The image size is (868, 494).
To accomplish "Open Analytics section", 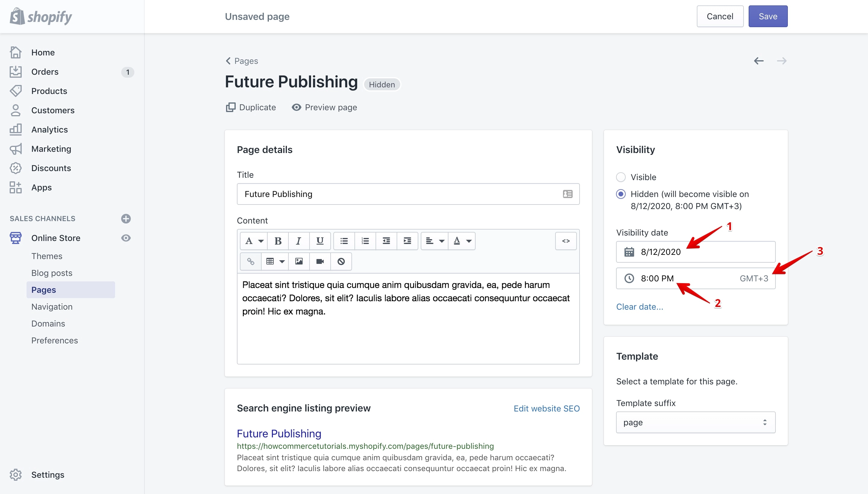I will click(49, 130).
